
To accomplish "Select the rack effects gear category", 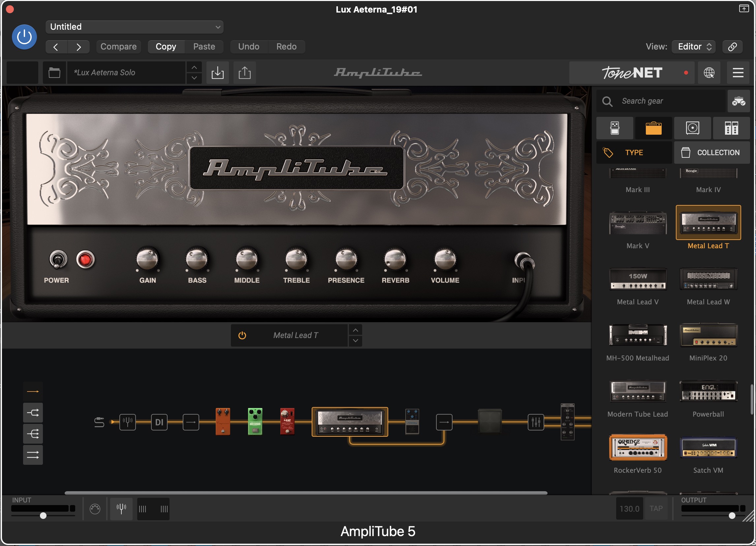I will click(731, 128).
